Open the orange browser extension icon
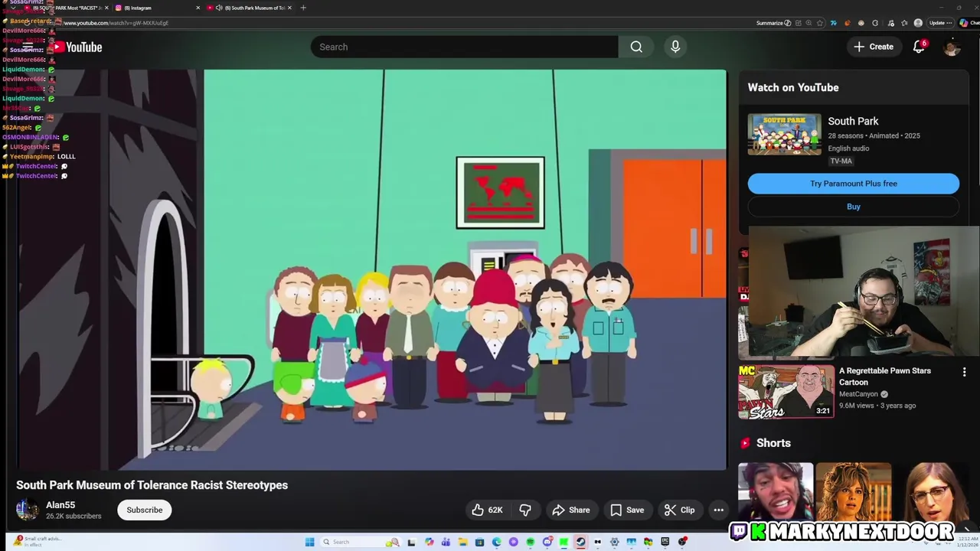This screenshot has width=980, height=551. pyautogui.click(x=848, y=23)
